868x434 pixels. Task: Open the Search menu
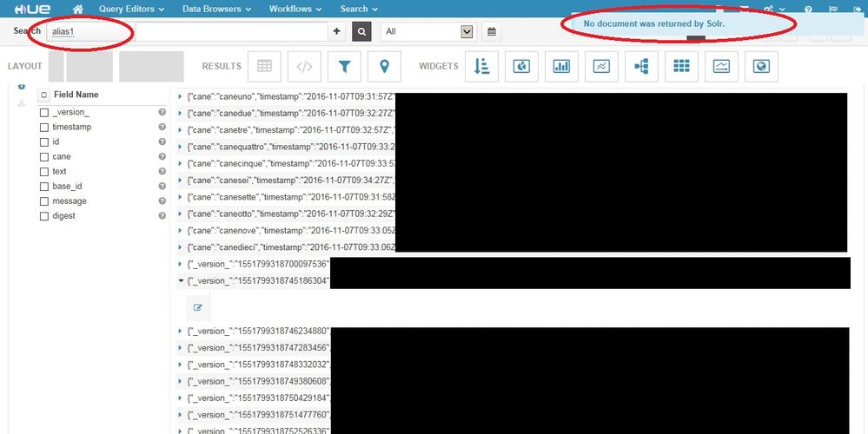click(x=359, y=9)
